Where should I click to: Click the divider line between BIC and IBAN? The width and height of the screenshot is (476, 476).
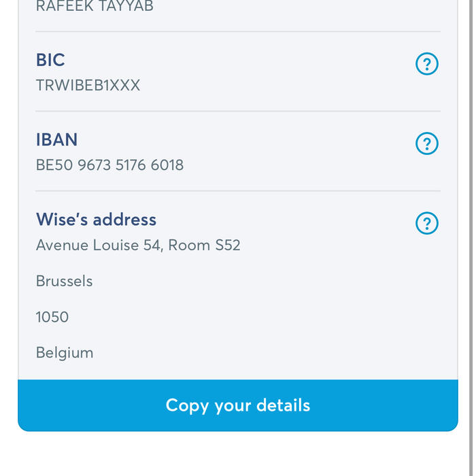pyautogui.click(x=238, y=111)
